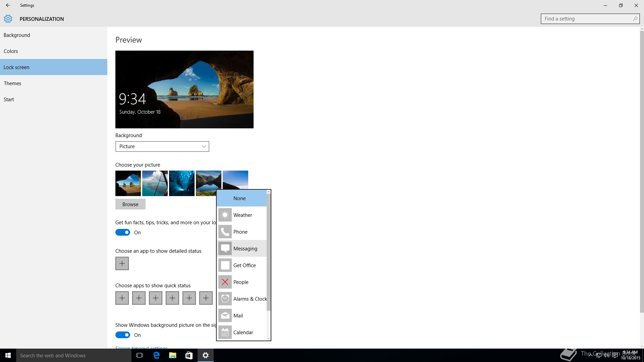Image resolution: width=644 pixels, height=362 pixels.
Task: Open File Explorer from the taskbar
Action: click(x=173, y=355)
